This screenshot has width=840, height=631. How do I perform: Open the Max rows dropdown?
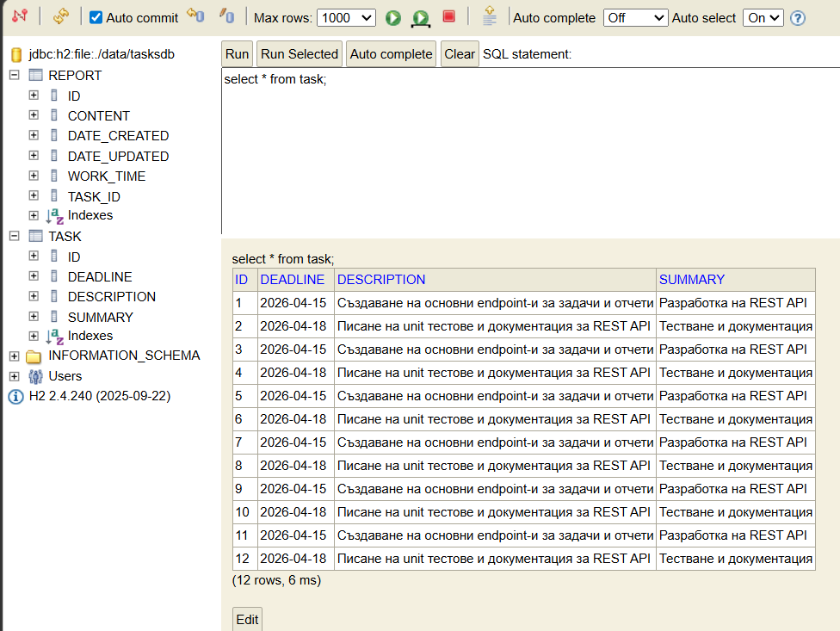click(346, 17)
